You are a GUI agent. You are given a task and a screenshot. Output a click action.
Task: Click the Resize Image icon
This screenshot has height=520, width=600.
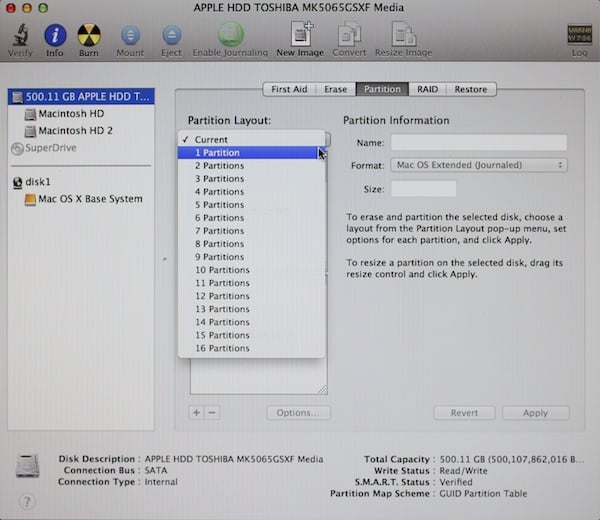[403, 34]
